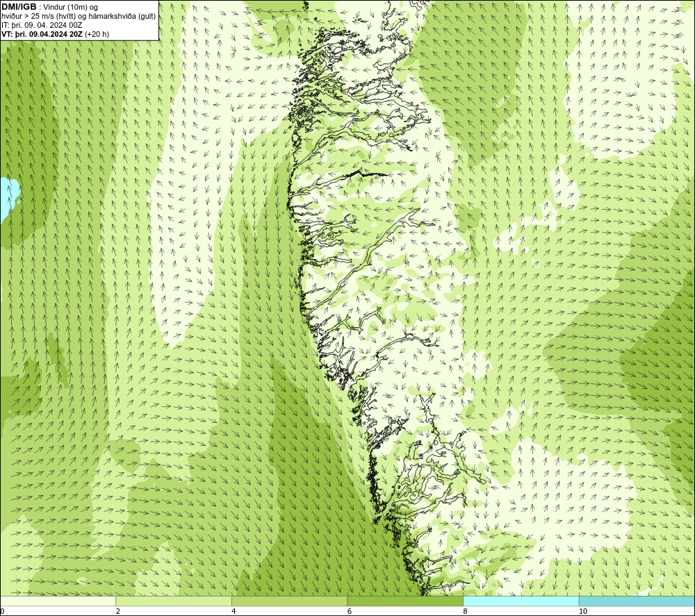
Task: Click the legend scale label "0"
Action: tap(2, 611)
